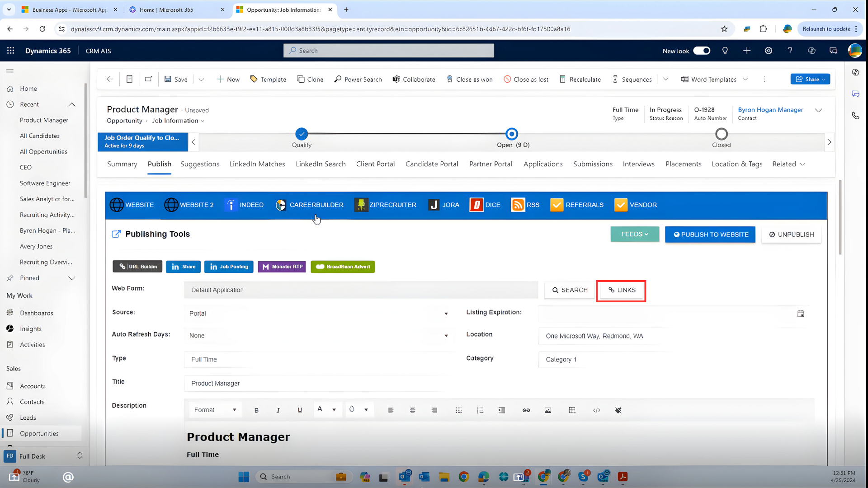
Task: Click Close as won
Action: click(469, 79)
